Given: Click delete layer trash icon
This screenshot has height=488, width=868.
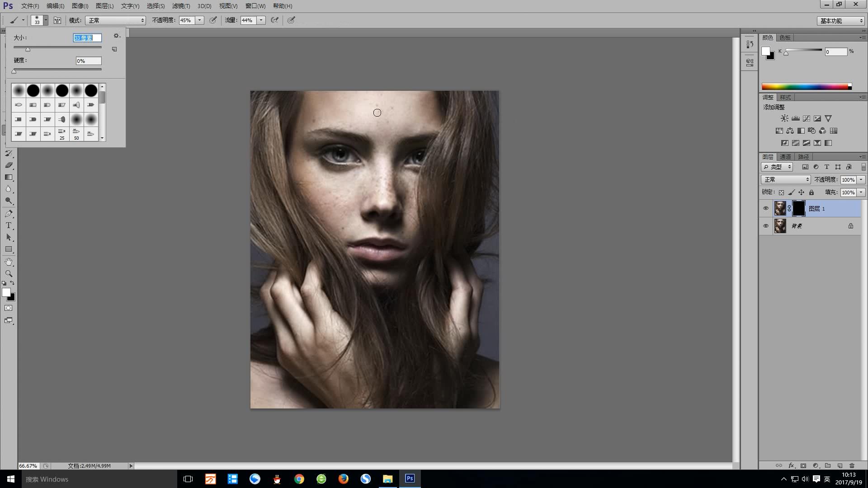Looking at the screenshot, I should click(x=852, y=465).
